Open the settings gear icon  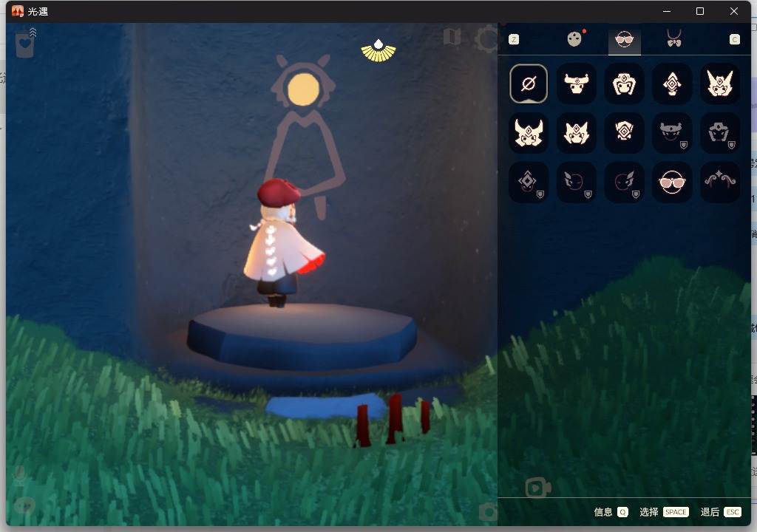(x=486, y=38)
